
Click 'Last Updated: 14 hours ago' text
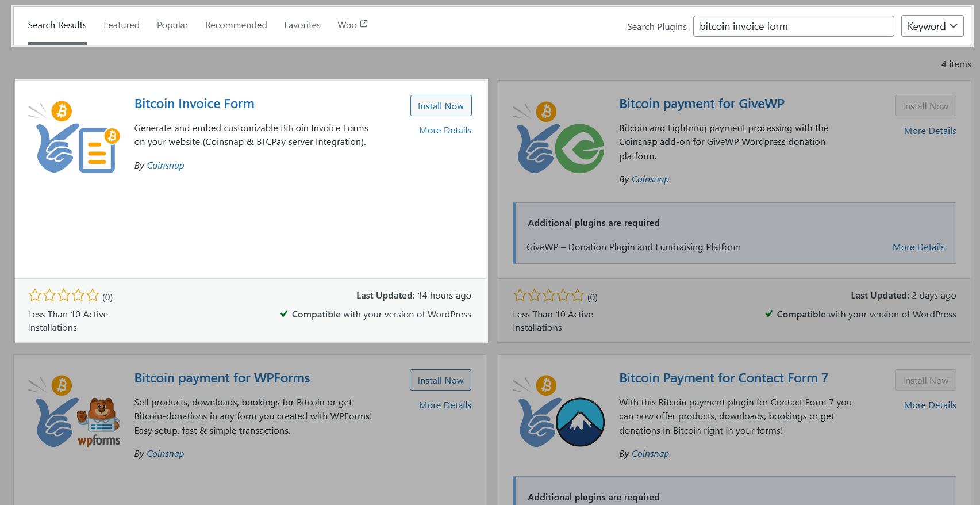[x=414, y=296]
